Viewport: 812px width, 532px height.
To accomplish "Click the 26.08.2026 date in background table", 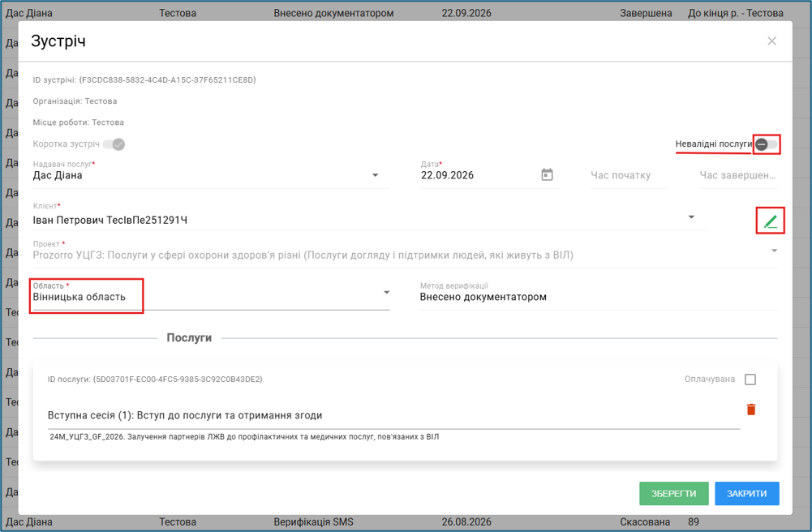I will click(466, 521).
